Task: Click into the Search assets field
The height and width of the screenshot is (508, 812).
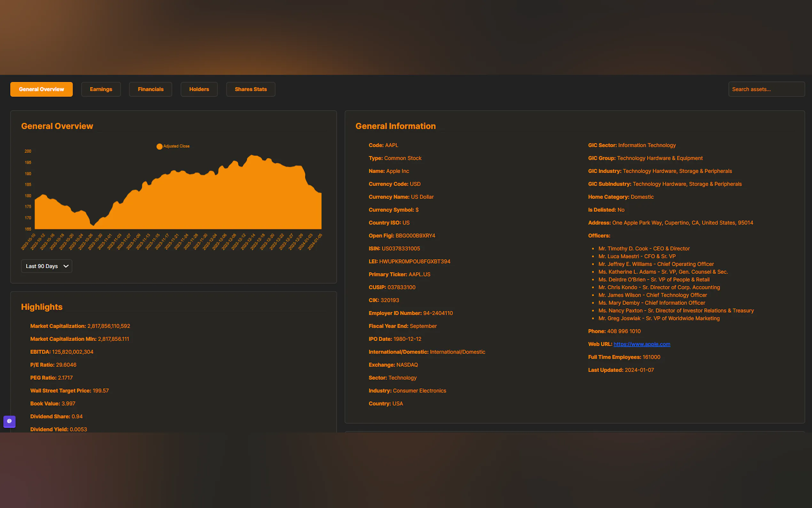Action: pyautogui.click(x=766, y=89)
